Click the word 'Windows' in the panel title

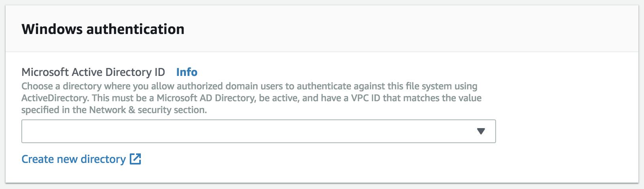pos(52,29)
